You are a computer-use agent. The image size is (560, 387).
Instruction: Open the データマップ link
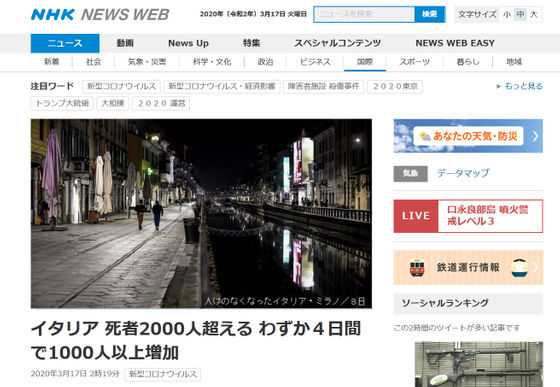pyautogui.click(x=463, y=174)
